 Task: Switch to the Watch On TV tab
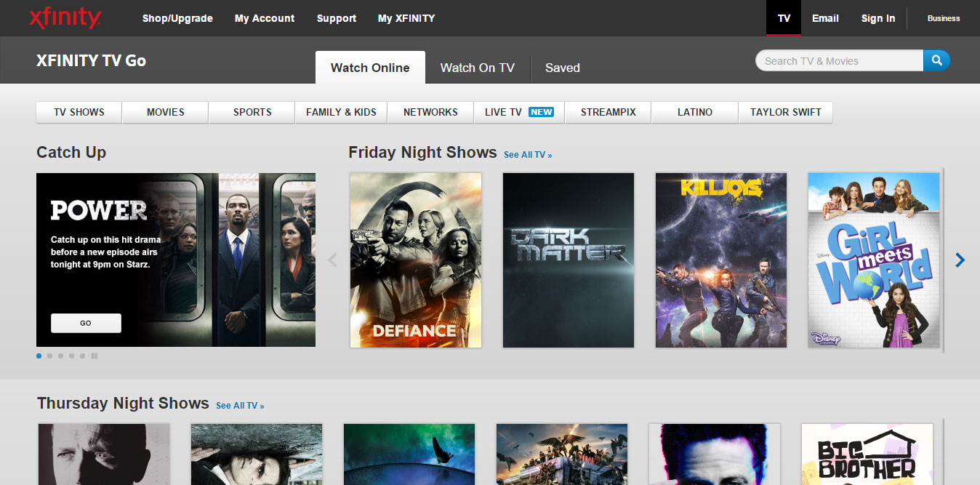tap(478, 68)
